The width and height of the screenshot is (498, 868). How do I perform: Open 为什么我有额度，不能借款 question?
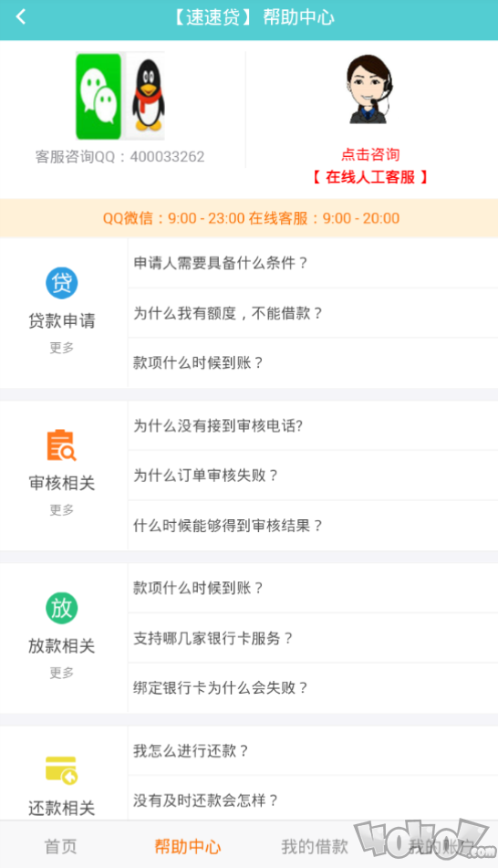313,313
